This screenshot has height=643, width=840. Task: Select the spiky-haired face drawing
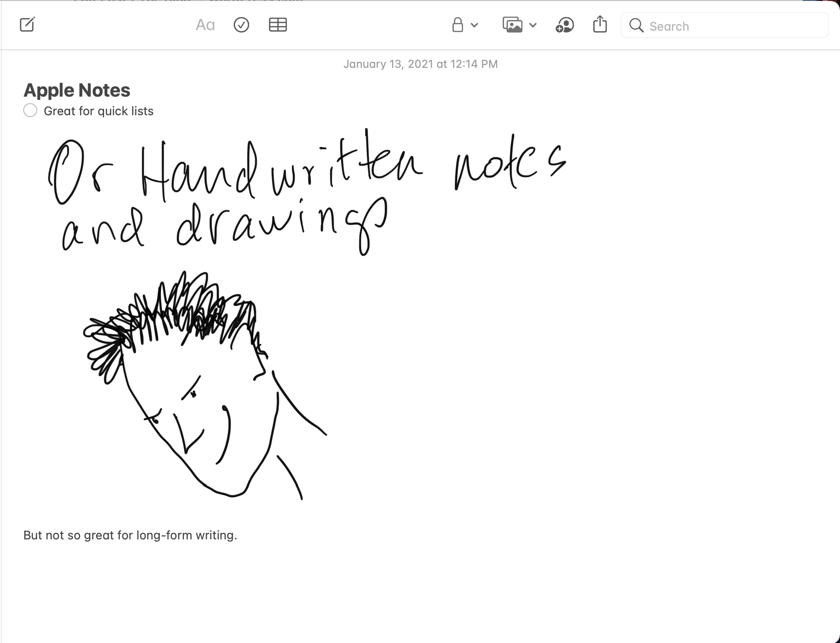(200, 386)
